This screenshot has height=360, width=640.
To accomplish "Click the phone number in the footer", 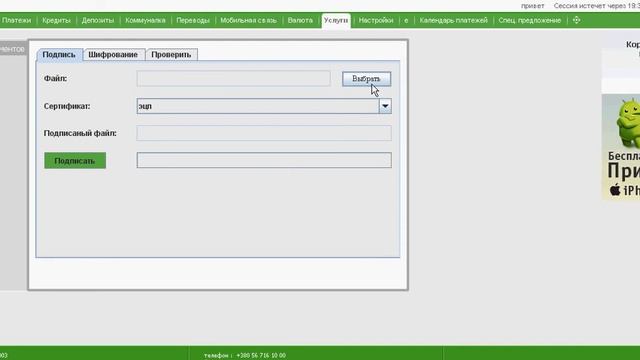I will [261, 356].
